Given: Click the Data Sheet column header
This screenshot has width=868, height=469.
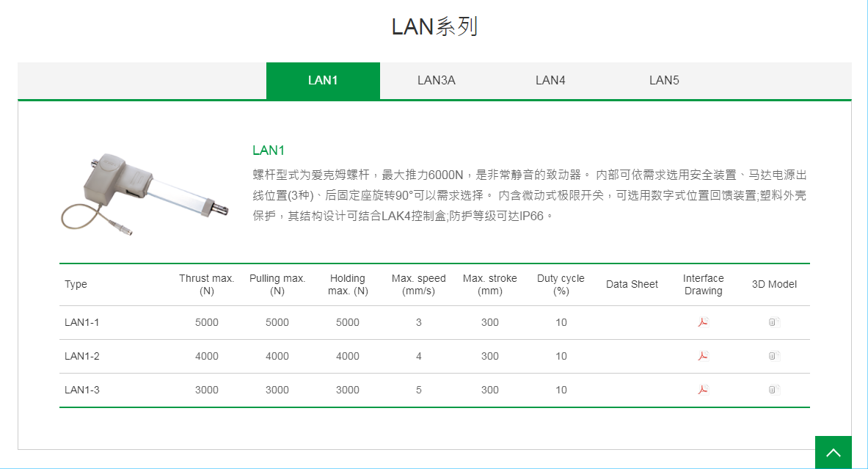Looking at the screenshot, I should pos(632,284).
